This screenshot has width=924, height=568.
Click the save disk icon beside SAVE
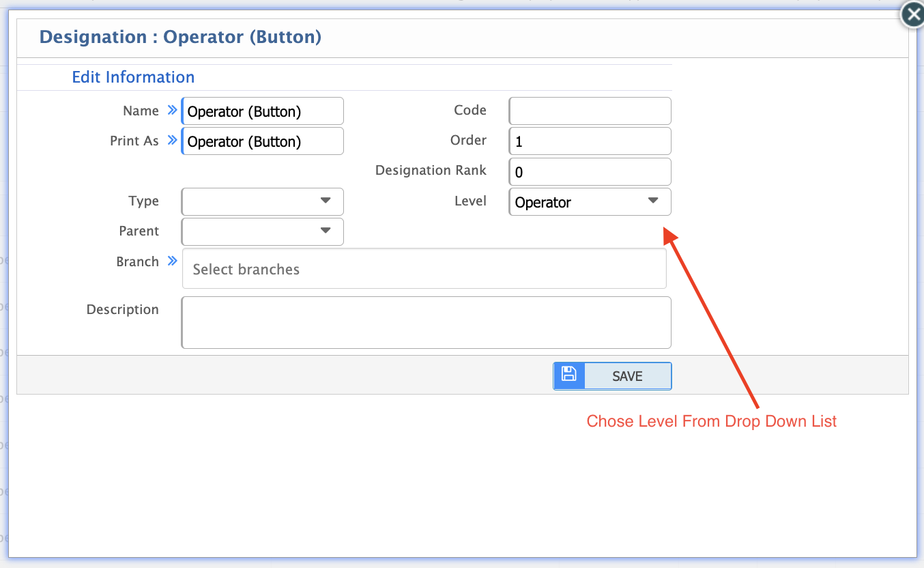(568, 375)
